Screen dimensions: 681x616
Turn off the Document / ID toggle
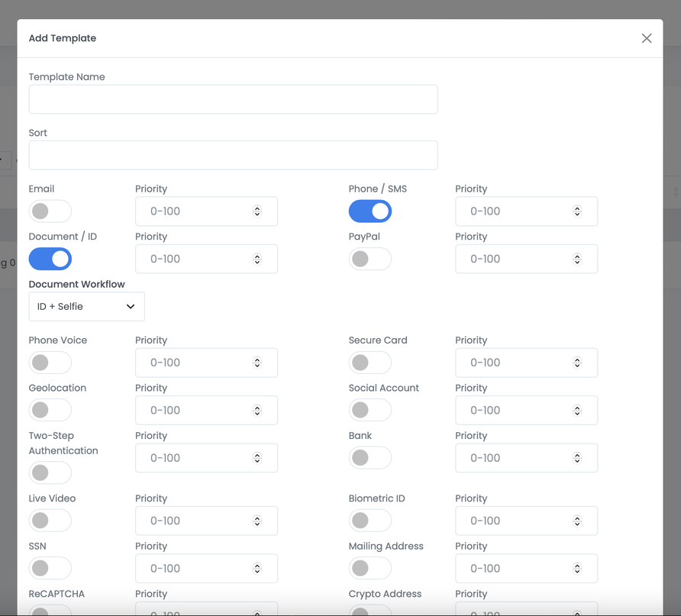(50, 259)
